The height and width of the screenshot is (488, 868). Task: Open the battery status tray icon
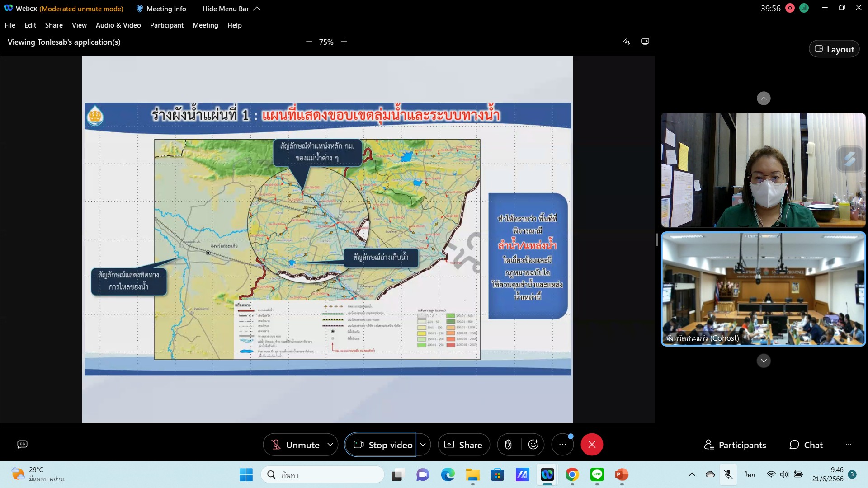click(x=798, y=474)
